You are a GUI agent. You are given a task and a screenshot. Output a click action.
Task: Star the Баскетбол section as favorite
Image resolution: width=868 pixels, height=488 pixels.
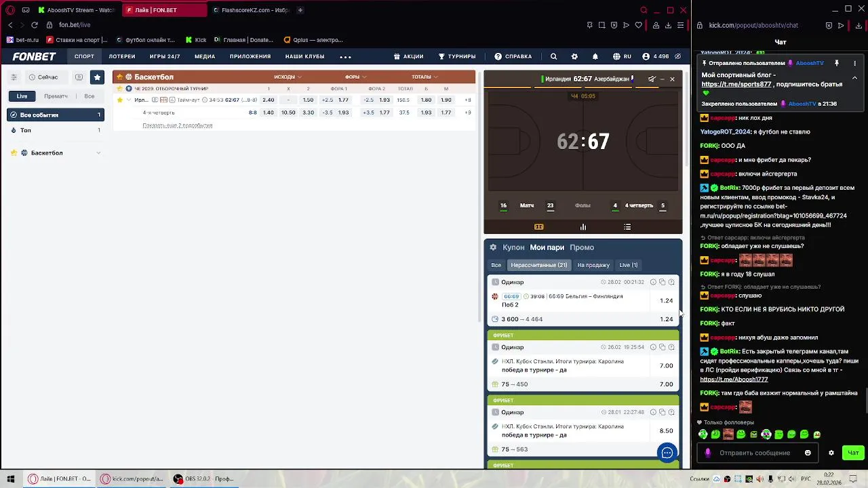119,77
